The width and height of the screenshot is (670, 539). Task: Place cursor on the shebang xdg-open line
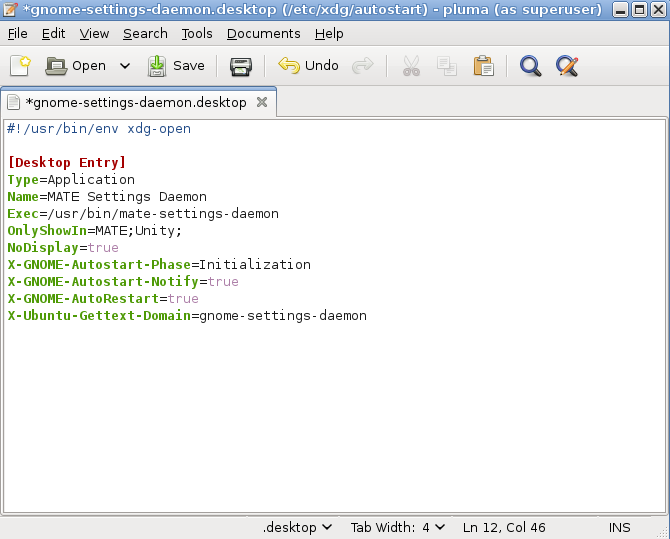click(99, 129)
